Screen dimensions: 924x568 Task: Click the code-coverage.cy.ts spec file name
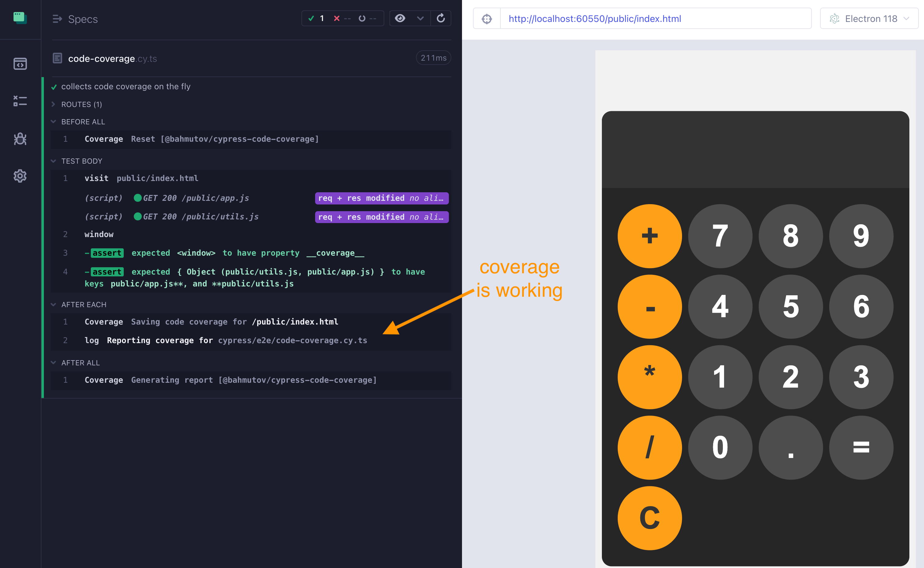pos(113,59)
